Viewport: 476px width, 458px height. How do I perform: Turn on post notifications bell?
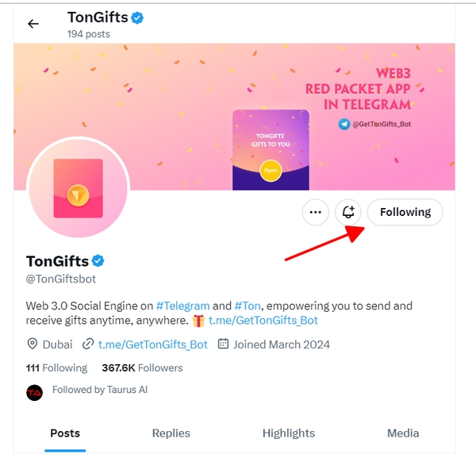(348, 212)
